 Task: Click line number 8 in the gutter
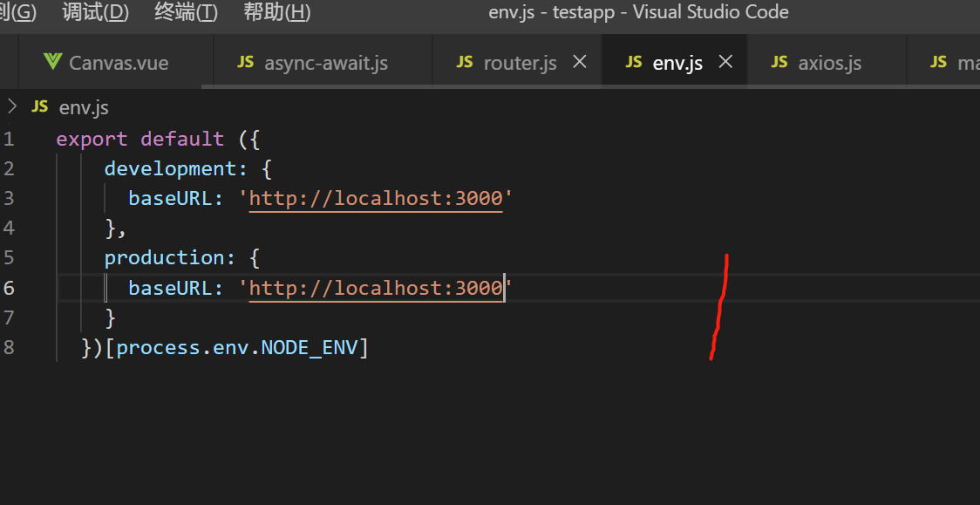[x=8, y=347]
